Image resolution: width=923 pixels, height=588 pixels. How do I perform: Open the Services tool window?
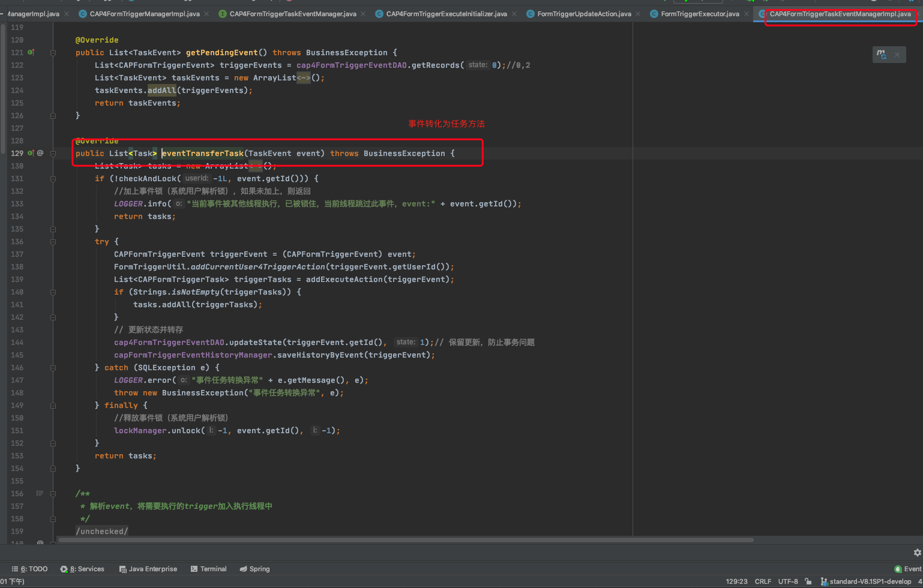pos(86,569)
